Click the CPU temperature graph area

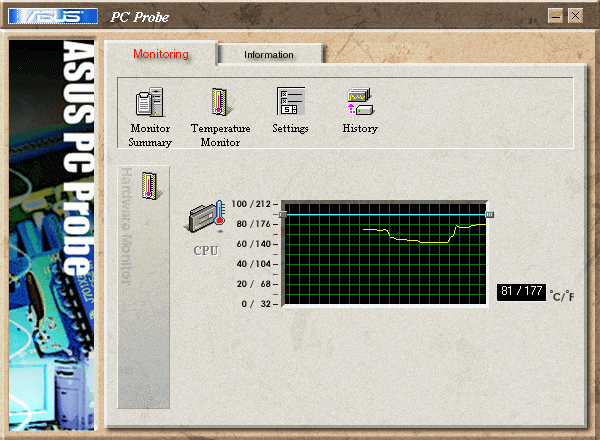click(x=385, y=253)
